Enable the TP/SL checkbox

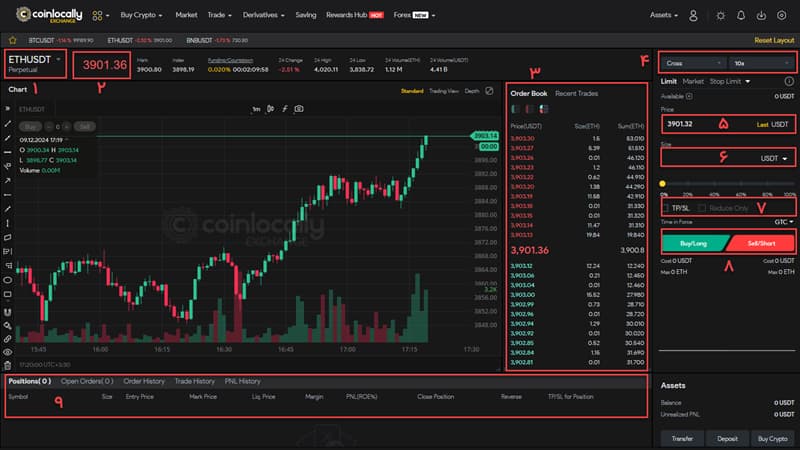[666, 208]
